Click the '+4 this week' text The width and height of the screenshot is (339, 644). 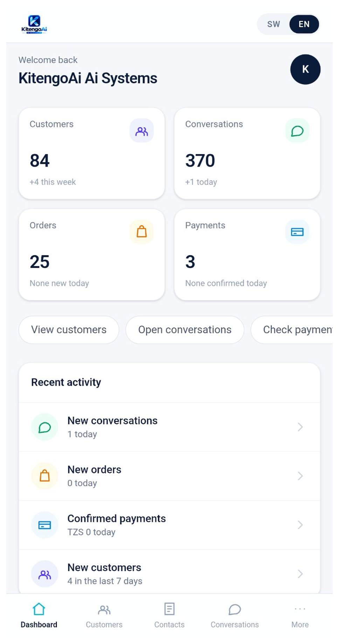pos(53,182)
